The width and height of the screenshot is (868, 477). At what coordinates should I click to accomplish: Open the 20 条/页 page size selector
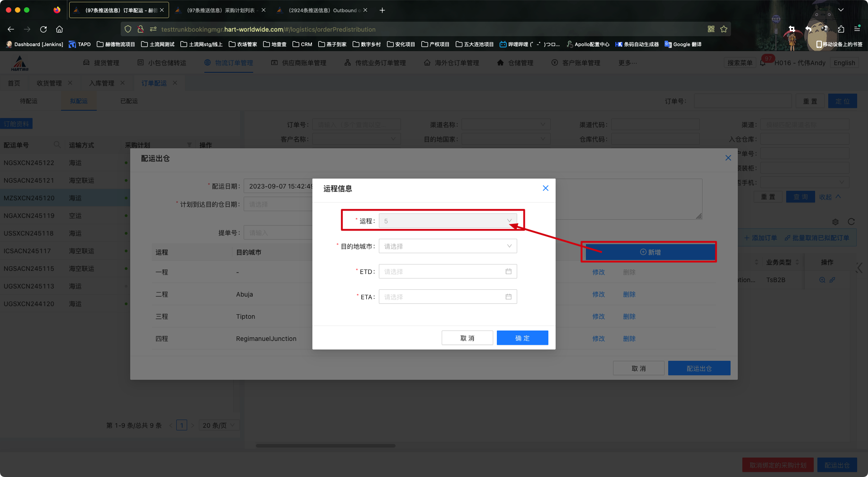[x=219, y=425]
